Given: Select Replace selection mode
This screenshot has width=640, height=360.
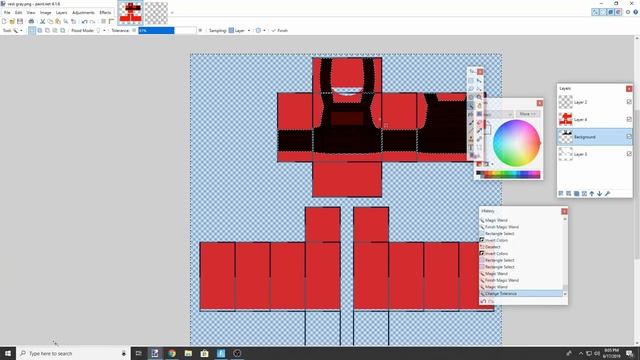Looking at the screenshot, I should 32,31.
